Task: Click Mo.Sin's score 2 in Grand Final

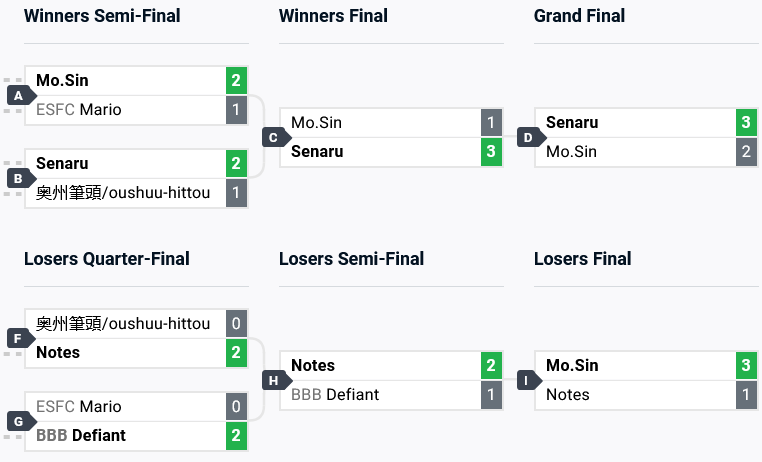Action: coord(746,152)
